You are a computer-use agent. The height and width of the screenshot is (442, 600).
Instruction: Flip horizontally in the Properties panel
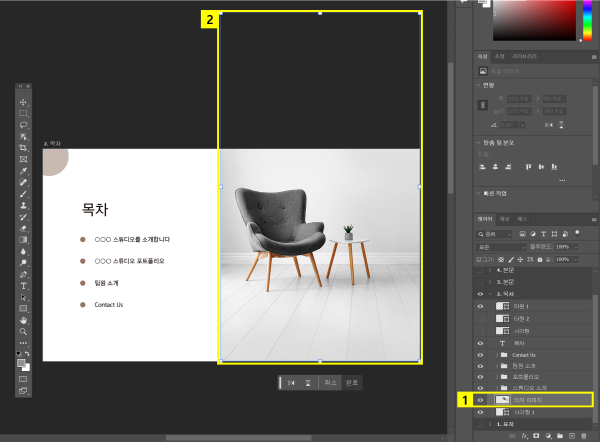click(x=549, y=125)
